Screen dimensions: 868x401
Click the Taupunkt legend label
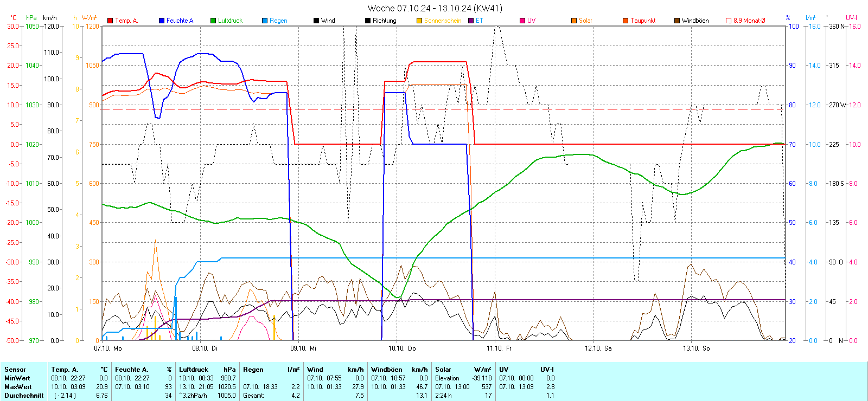(643, 21)
